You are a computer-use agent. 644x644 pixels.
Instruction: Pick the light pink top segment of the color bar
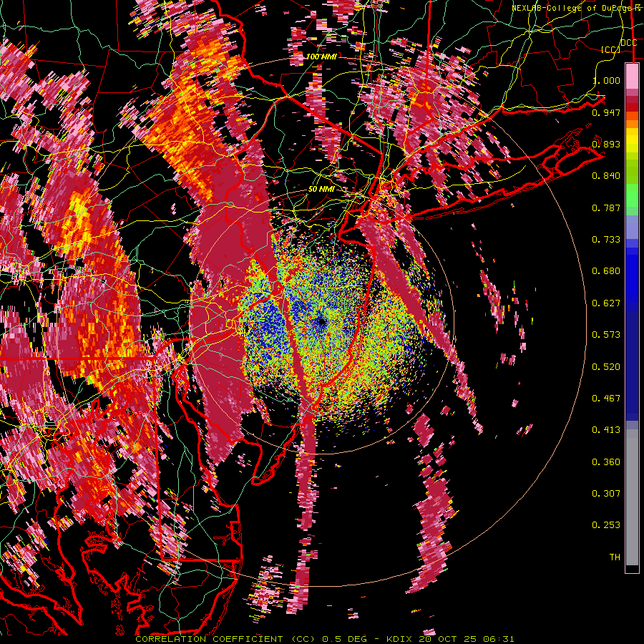(x=632, y=76)
